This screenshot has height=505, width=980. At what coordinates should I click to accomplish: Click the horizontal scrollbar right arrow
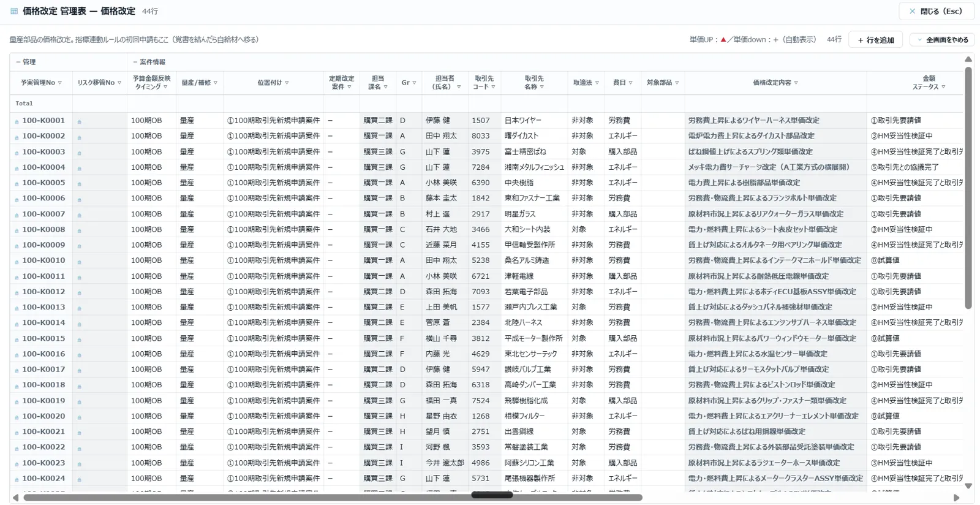click(957, 498)
